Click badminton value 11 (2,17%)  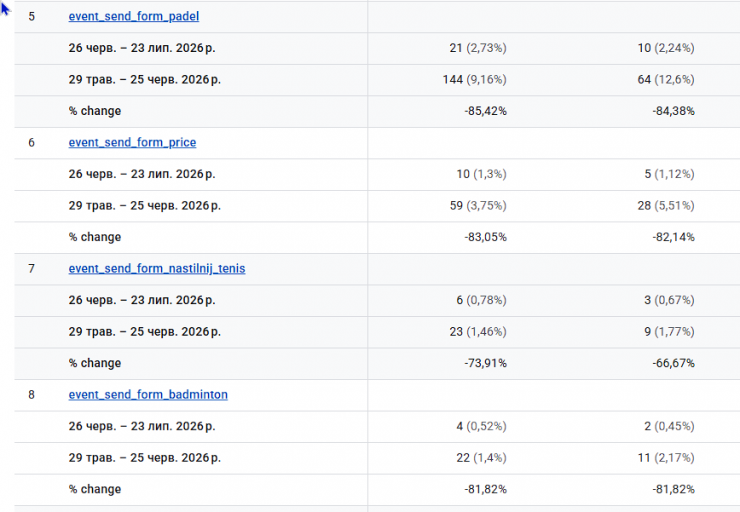(666, 458)
